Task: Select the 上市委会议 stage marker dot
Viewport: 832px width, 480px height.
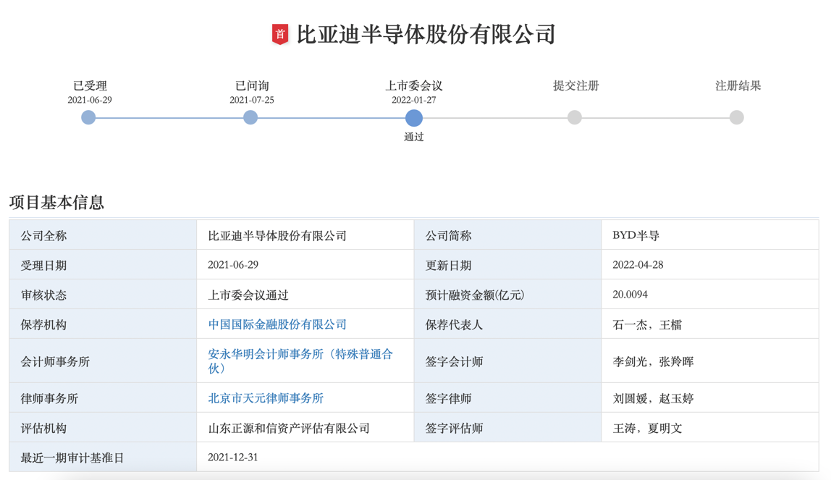Action: click(x=414, y=118)
